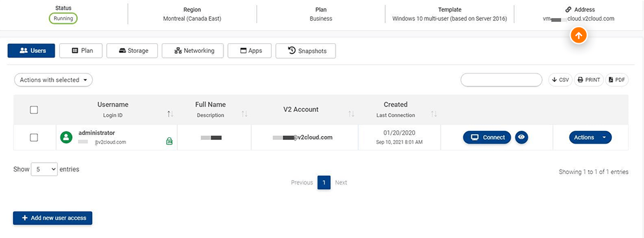Click Showing 1 to 1 of 1 entries

pos(594,172)
